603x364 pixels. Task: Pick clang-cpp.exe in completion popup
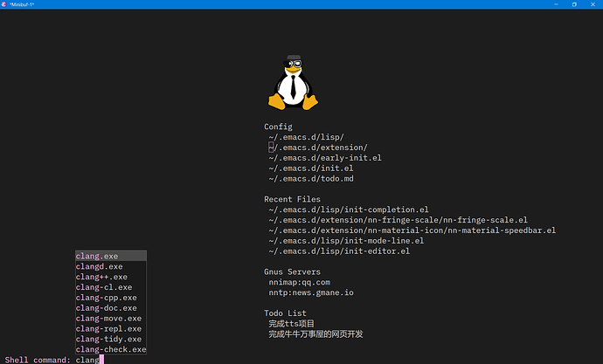[111, 298]
